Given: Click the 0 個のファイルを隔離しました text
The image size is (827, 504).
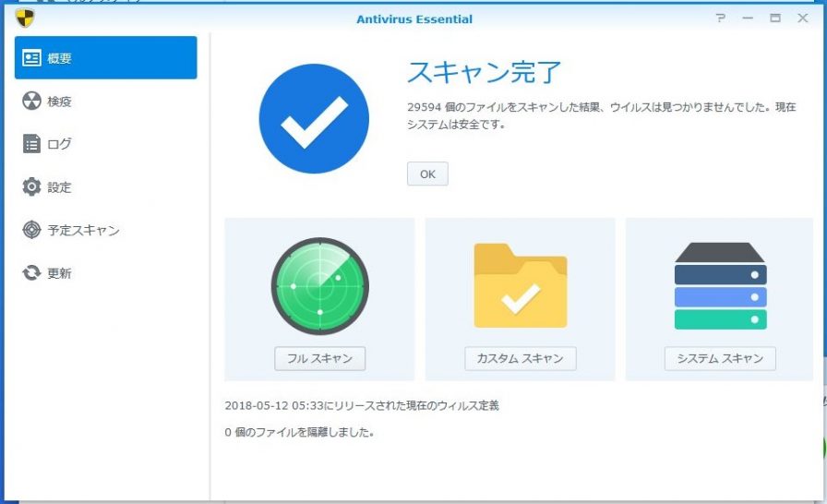Looking at the screenshot, I should coord(299,432).
